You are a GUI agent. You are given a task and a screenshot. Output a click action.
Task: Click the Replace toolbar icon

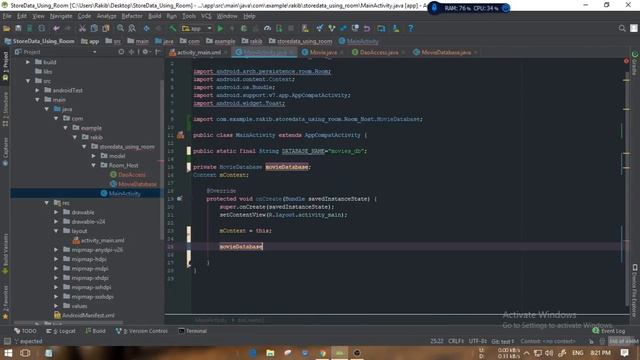tap(132, 28)
